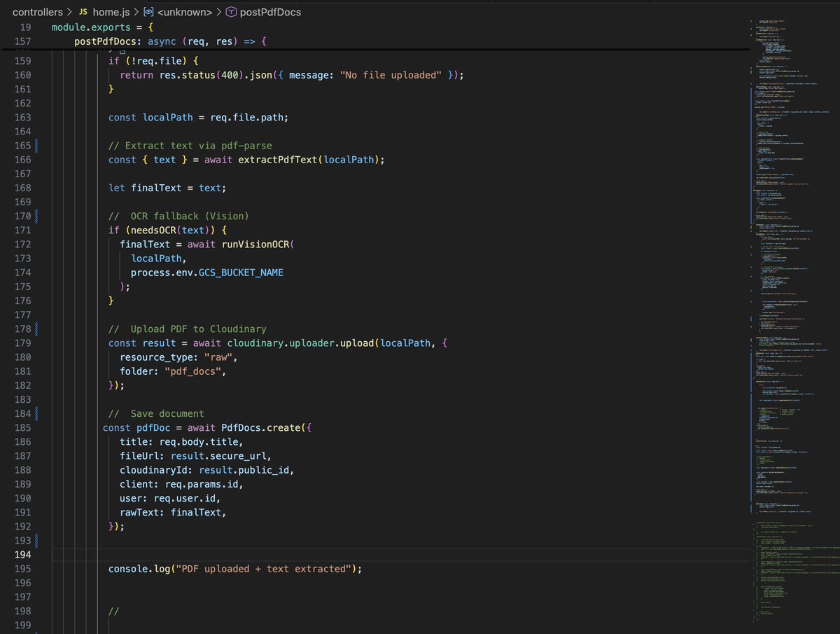This screenshot has height=634, width=840.
Task: Select line number 192 in the gutter
Action: coord(22,526)
